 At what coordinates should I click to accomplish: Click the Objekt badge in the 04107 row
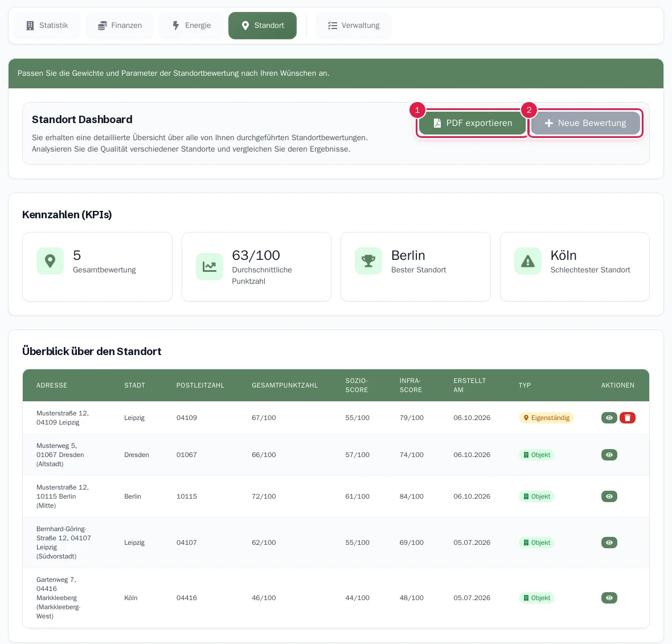tap(536, 543)
